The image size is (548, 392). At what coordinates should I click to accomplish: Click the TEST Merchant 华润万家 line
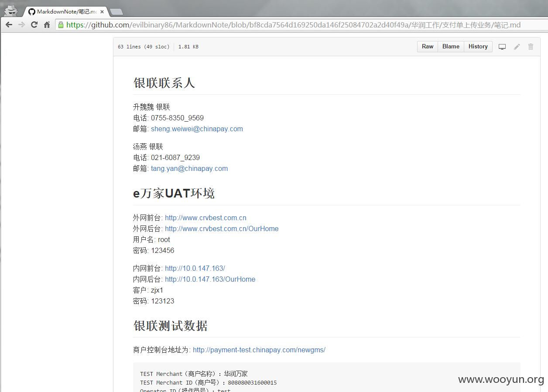(194, 374)
